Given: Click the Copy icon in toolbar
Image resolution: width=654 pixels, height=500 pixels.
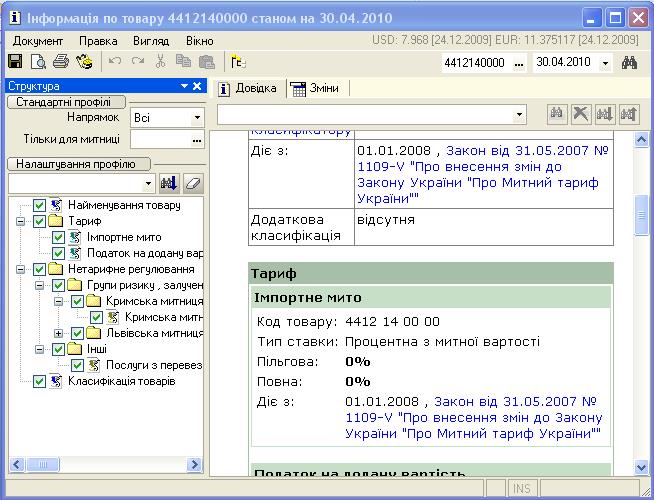Looking at the screenshot, I should [x=183, y=61].
